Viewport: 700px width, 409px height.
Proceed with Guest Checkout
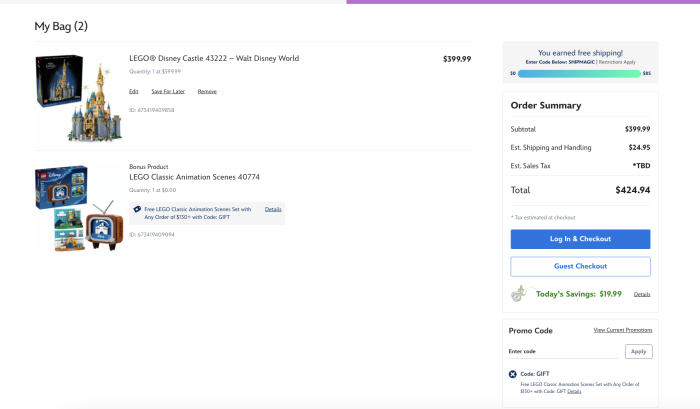[x=580, y=266]
